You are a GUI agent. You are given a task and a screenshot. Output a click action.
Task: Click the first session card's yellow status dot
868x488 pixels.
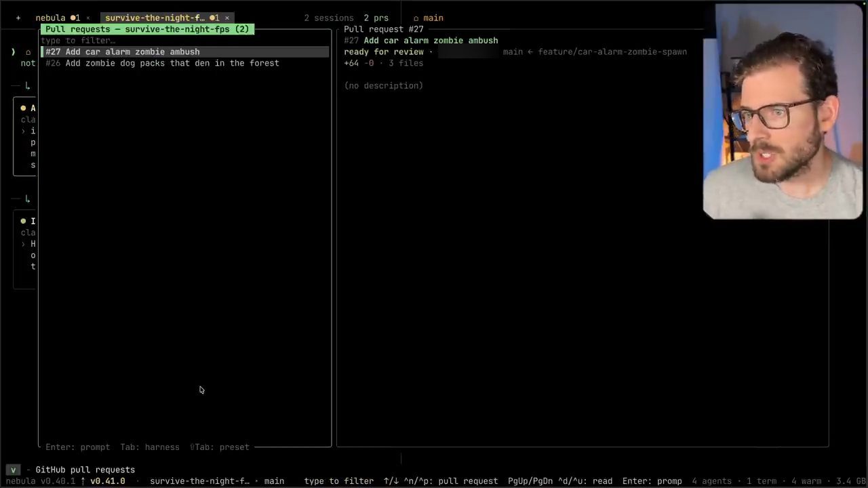pos(23,108)
